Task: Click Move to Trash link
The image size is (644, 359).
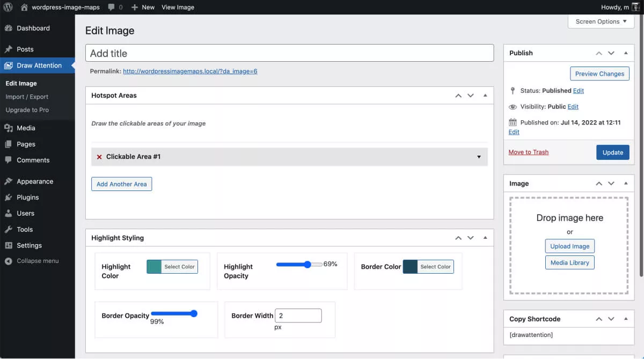Action: coord(528,152)
